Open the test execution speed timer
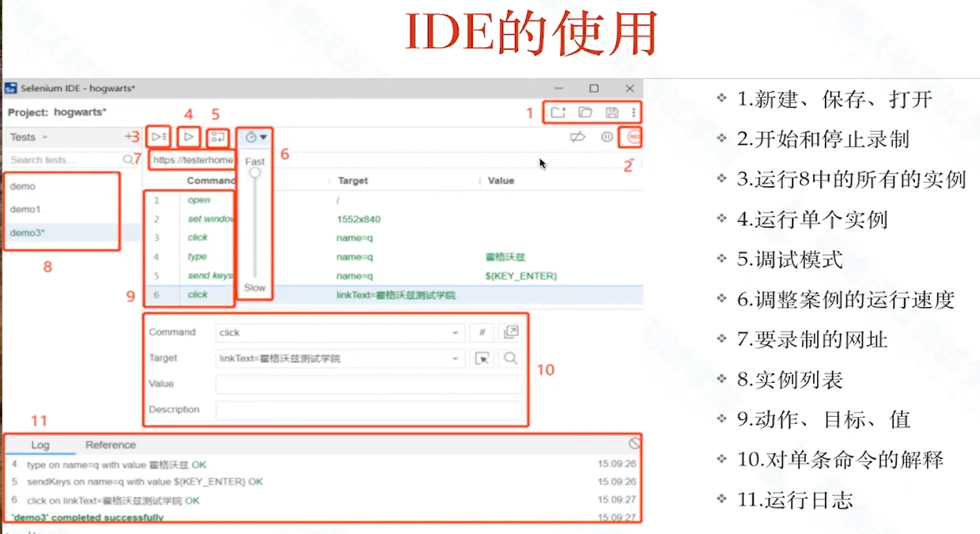 [x=255, y=137]
